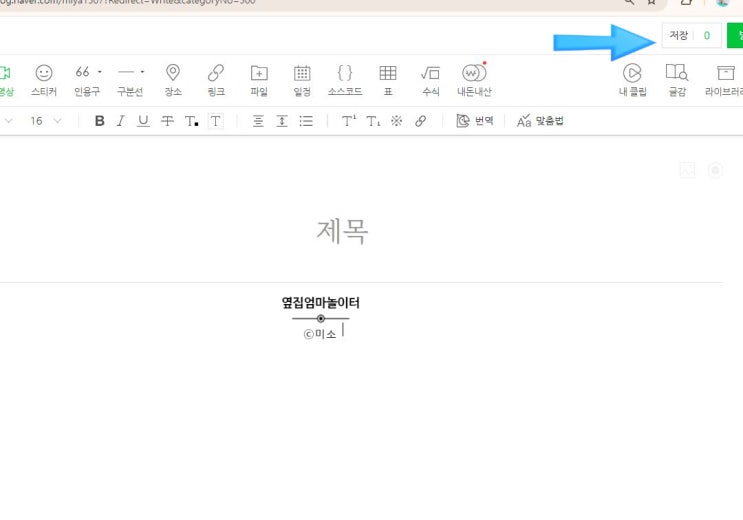Viewport: 743px width, 520px height.
Task: Toggle underline formatting
Action: tap(143, 121)
